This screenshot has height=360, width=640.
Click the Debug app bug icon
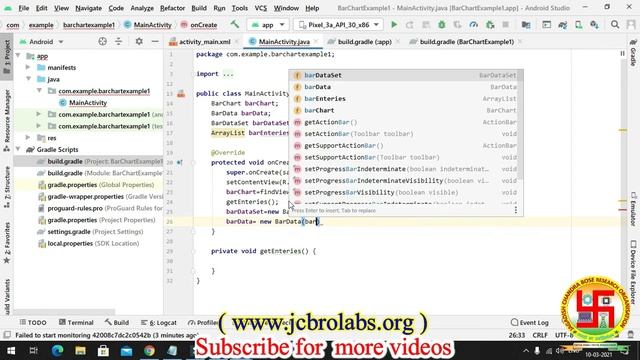coord(442,25)
